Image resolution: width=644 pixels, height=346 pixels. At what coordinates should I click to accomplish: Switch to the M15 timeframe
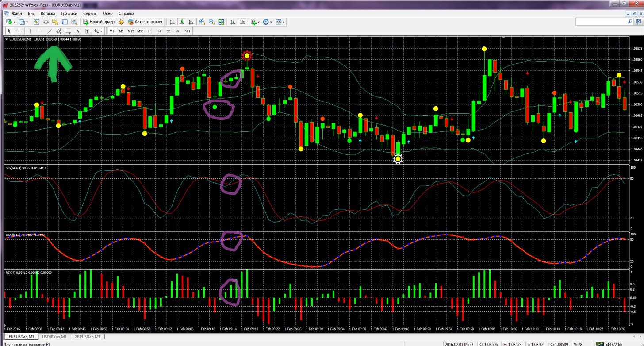pyautogui.click(x=130, y=31)
